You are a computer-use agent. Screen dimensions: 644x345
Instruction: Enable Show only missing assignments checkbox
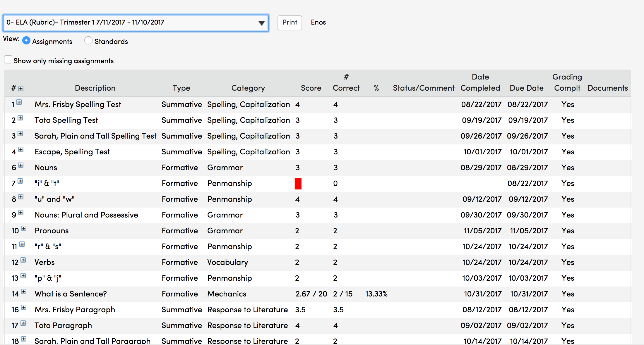coord(8,60)
